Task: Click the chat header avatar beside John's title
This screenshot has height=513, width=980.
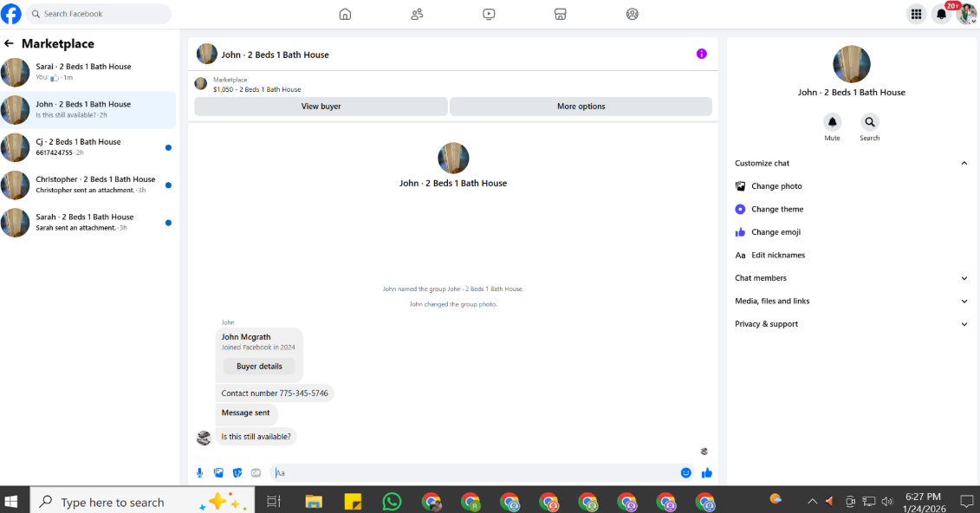Action: 207,54
